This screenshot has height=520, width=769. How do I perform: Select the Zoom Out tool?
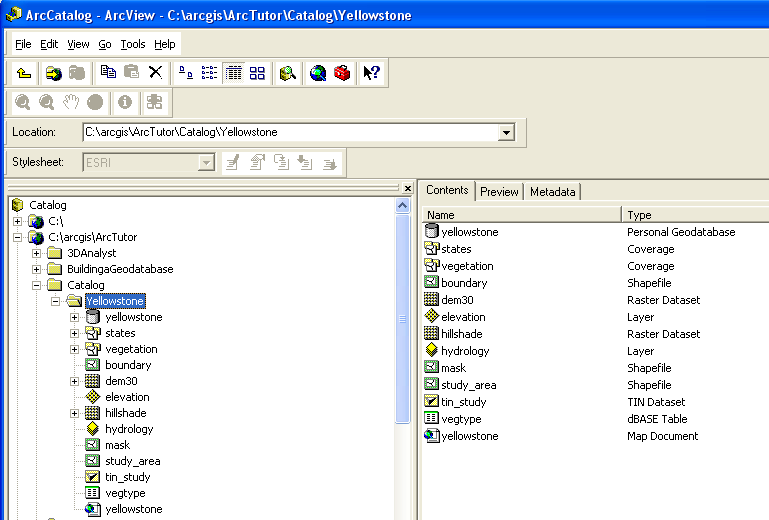pos(47,102)
